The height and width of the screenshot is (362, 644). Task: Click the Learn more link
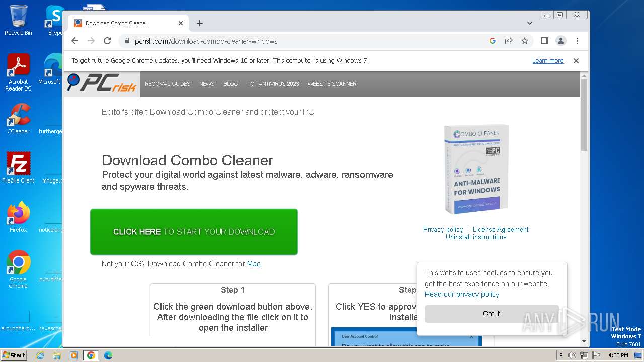(x=548, y=61)
